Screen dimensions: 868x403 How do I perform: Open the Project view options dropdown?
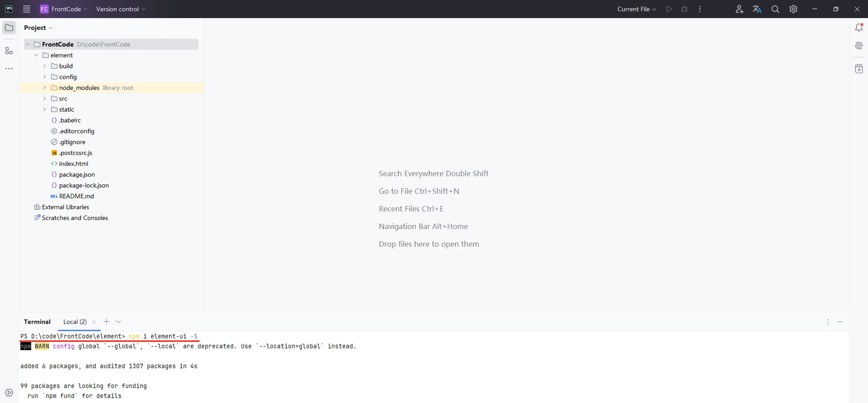[38, 28]
